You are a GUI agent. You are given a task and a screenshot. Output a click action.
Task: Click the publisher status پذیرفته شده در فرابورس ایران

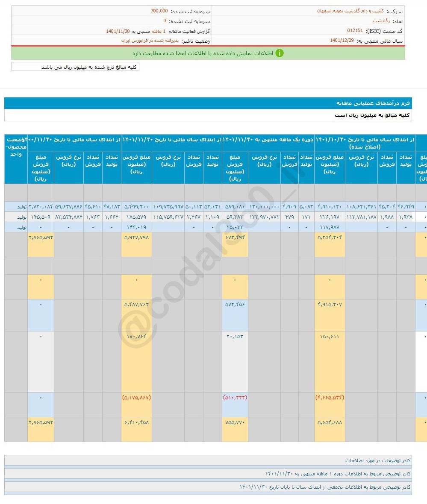[x=149, y=41]
